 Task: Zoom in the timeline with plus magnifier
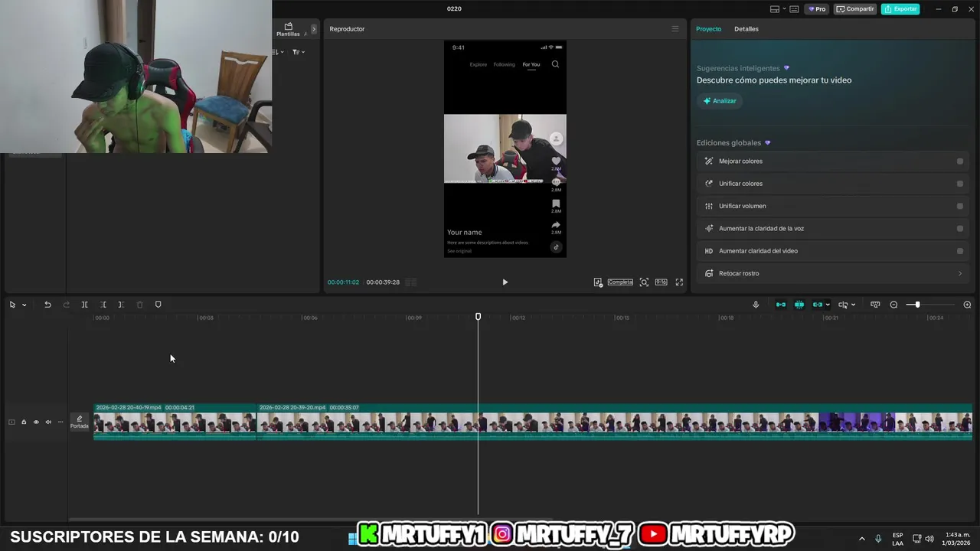[967, 305]
